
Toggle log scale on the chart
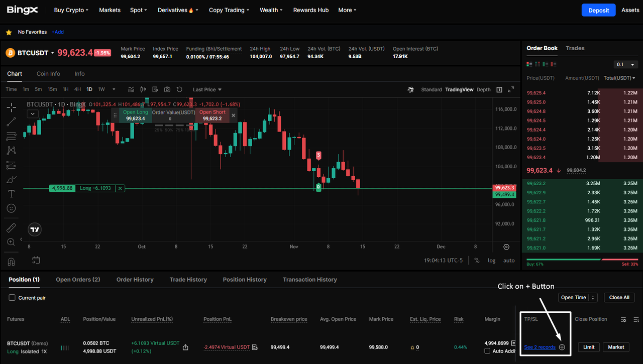pos(491,261)
